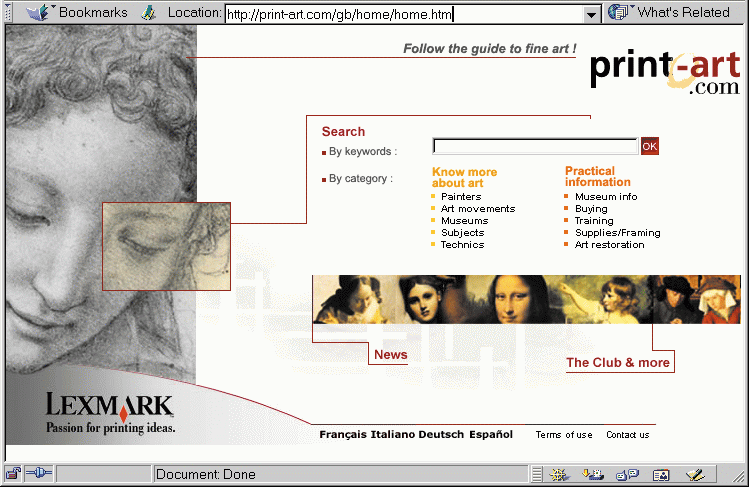Click the Lexmark sponsor logo
This screenshot has height=487, width=749.
coord(110,413)
